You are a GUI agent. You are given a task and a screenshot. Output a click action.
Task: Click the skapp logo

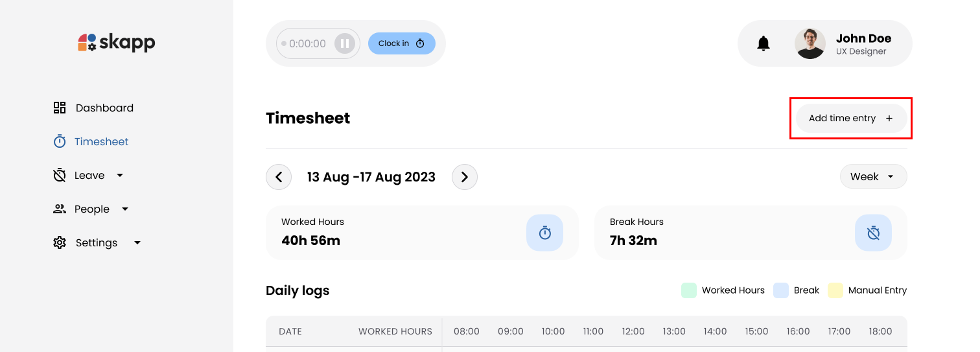click(x=117, y=43)
